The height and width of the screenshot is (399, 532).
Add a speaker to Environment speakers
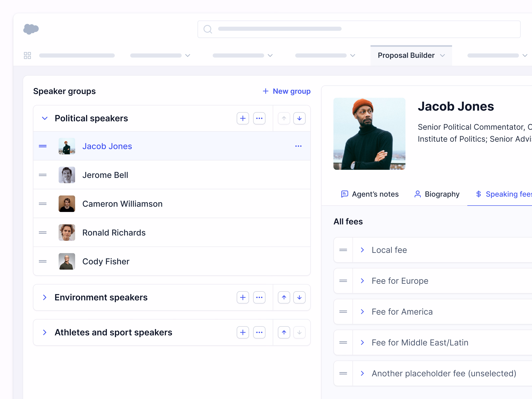[243, 298]
